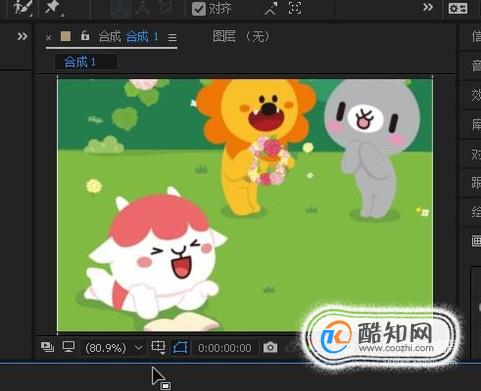Click the 0:00:00:00 timecode display
The width and height of the screenshot is (481, 391).
225,348
